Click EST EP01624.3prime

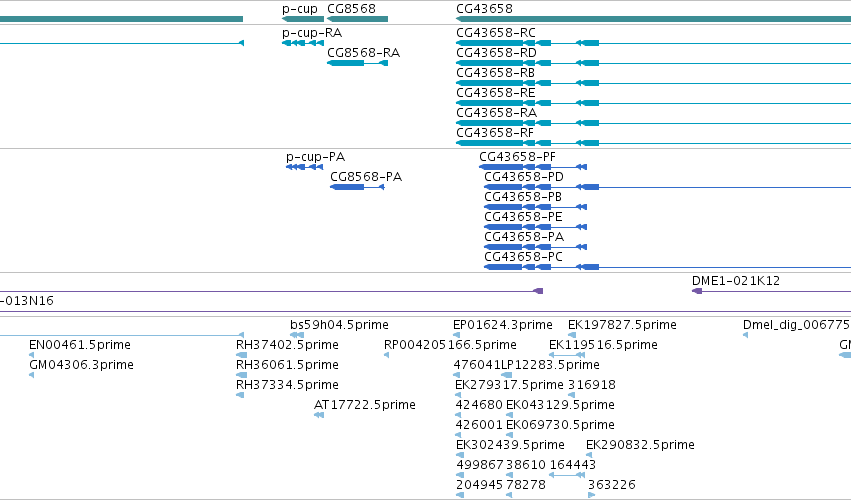(x=503, y=325)
